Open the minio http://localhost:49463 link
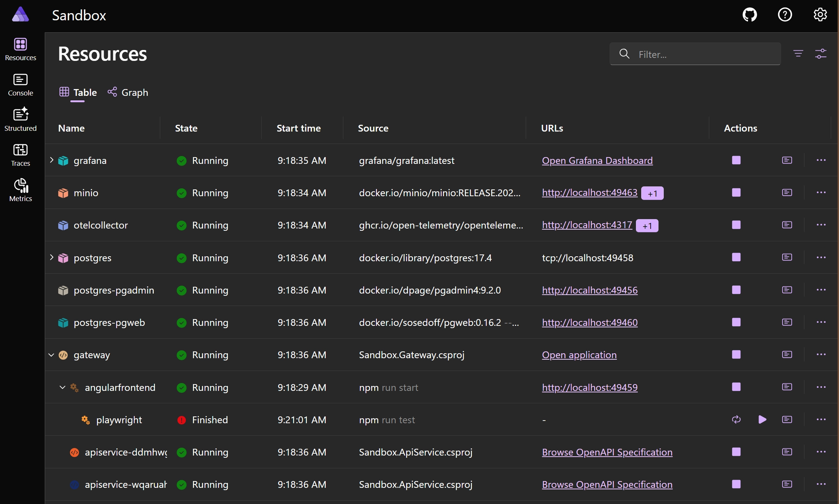Viewport: 839px width, 504px height. coord(590,193)
